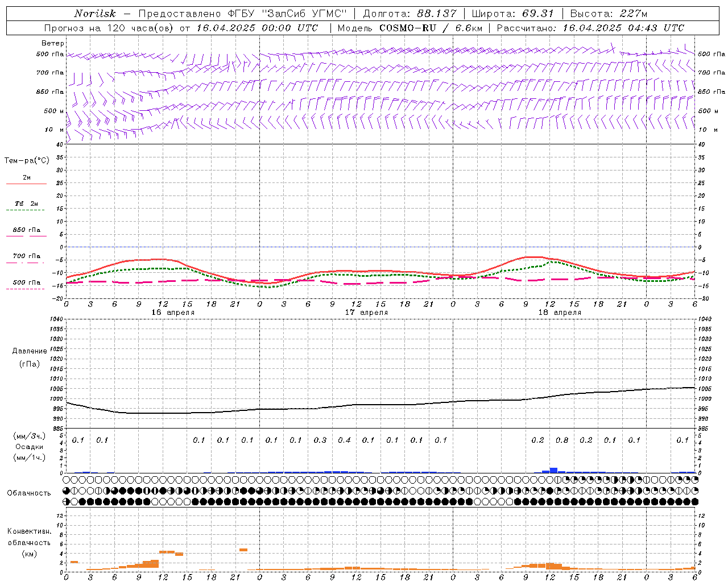Screen dimensions: 728x582
Task: Click 1005 on the right pressure axis
Action: pos(705,389)
